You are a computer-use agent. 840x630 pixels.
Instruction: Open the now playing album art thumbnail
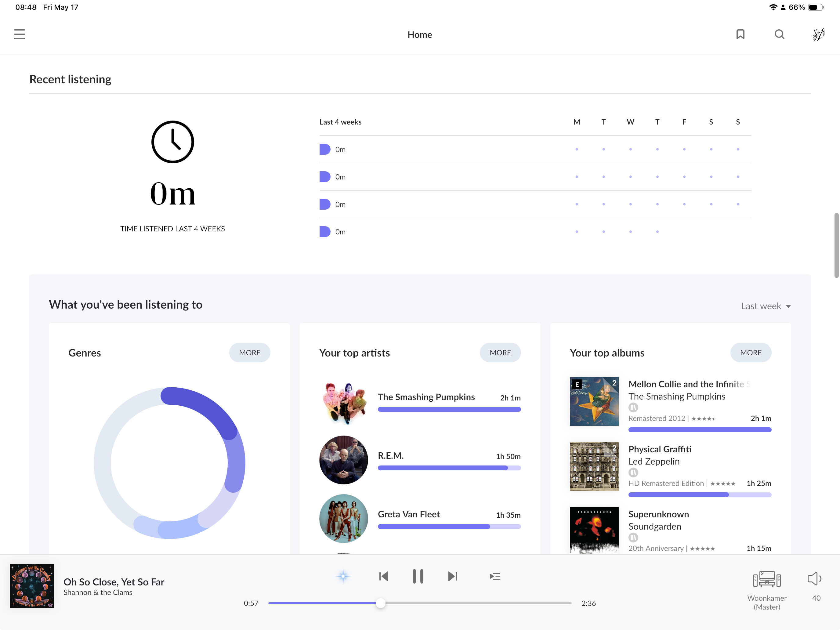(x=31, y=586)
